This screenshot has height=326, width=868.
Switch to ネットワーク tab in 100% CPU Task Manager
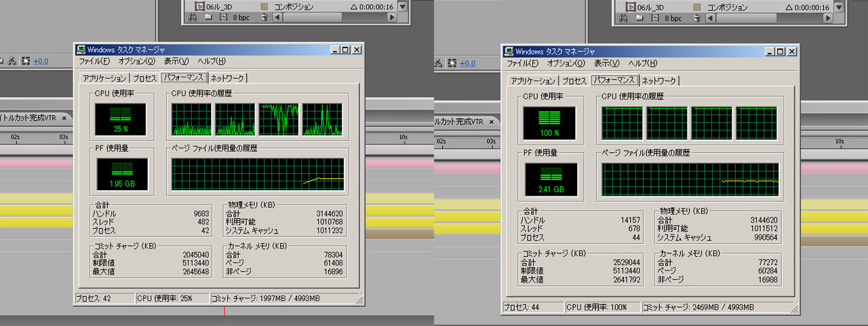pos(658,80)
